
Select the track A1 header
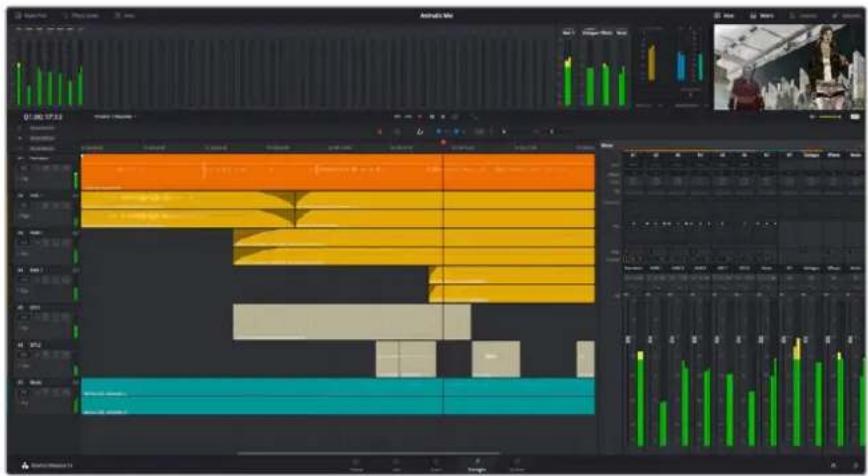click(x=46, y=172)
